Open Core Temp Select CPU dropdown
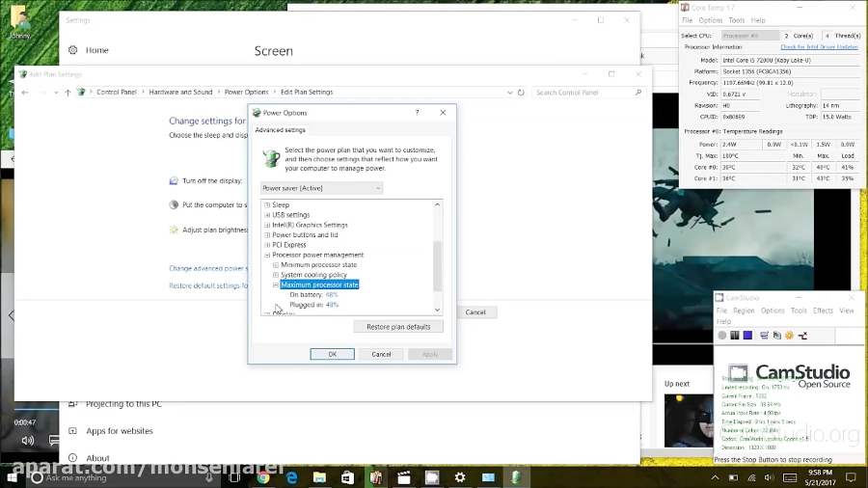 click(749, 36)
